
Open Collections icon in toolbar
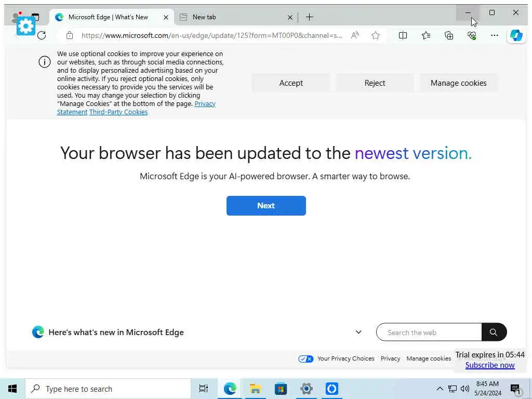point(449,35)
